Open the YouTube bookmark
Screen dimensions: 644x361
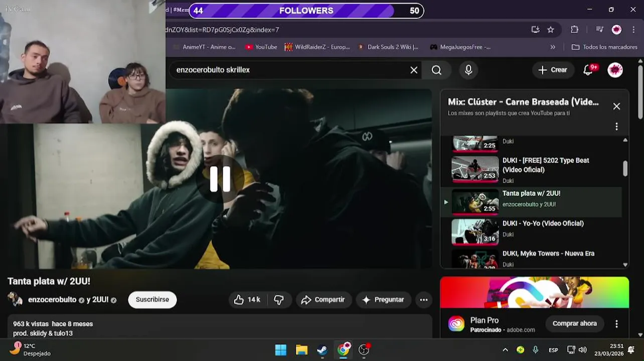click(261, 47)
